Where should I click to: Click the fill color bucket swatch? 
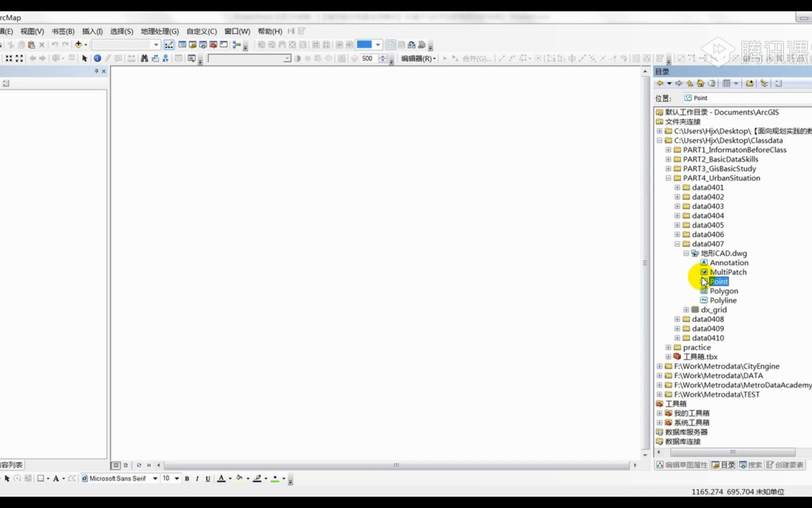[x=239, y=478]
